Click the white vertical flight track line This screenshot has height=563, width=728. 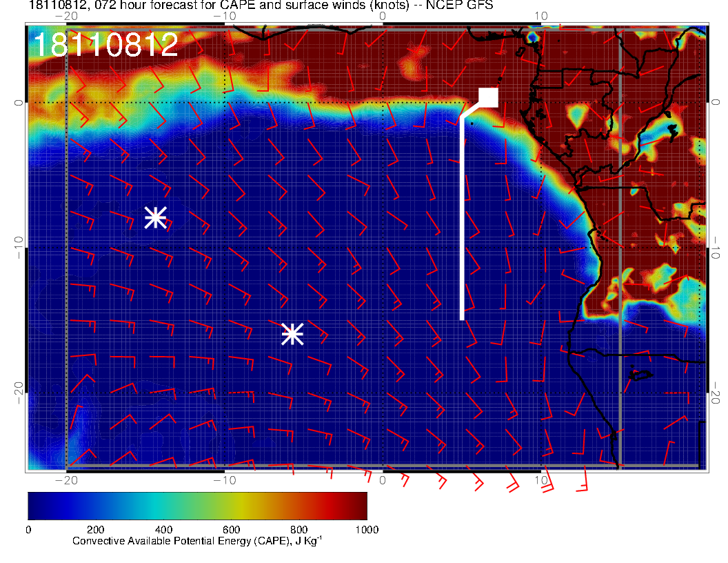click(462, 218)
